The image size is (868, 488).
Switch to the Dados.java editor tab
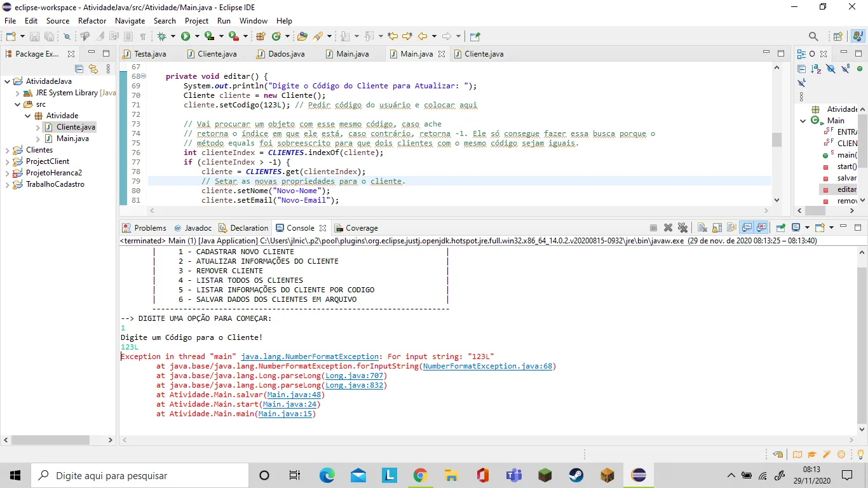click(x=286, y=54)
